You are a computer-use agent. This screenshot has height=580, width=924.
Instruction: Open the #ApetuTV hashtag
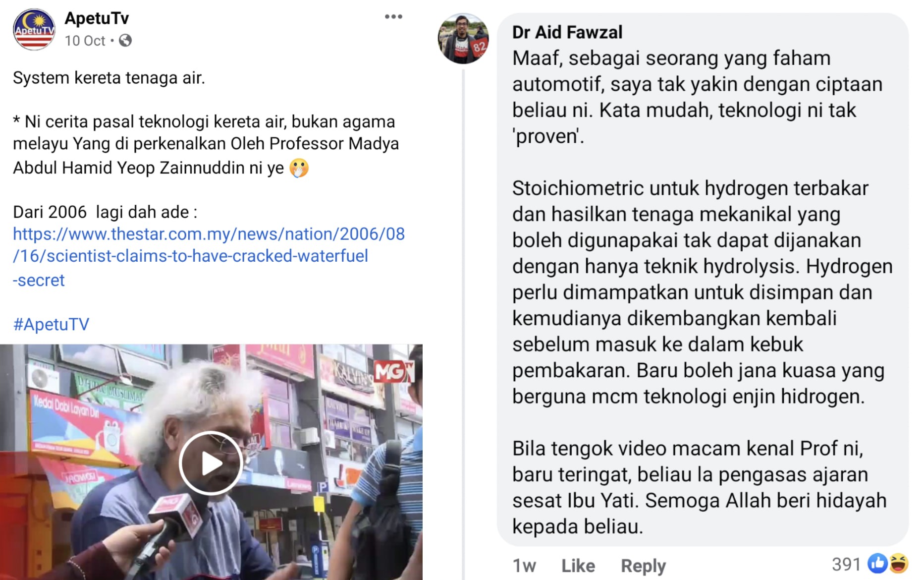pos(51,324)
